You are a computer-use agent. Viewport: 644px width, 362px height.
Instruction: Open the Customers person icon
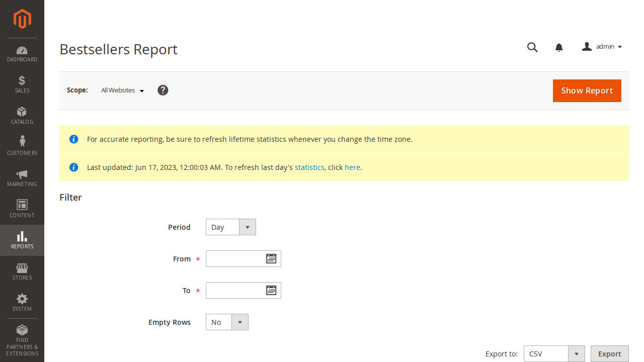22,141
